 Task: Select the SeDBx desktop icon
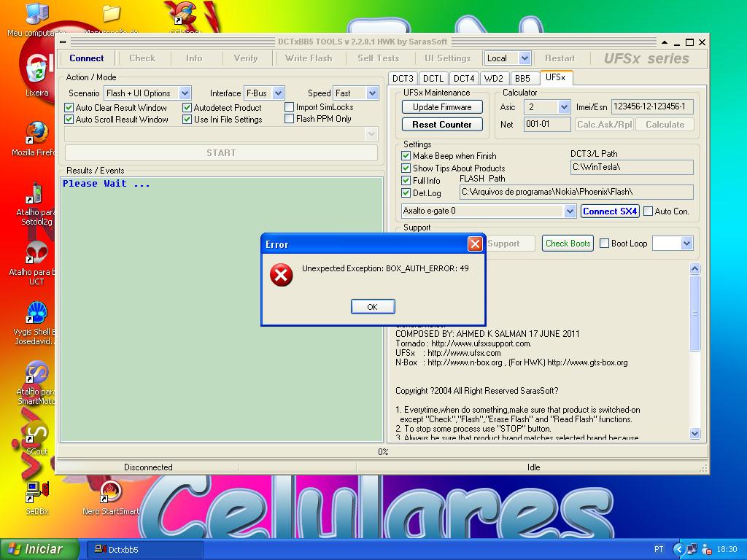[36, 492]
